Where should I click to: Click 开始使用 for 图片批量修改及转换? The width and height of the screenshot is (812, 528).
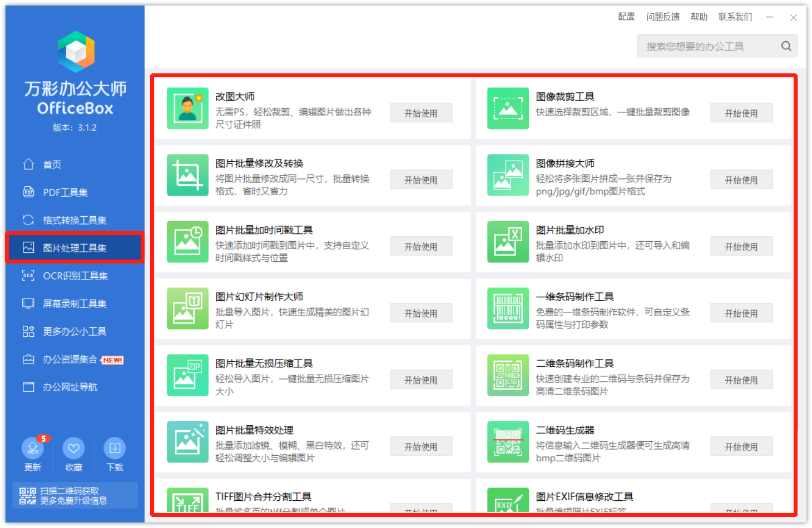coord(421,180)
